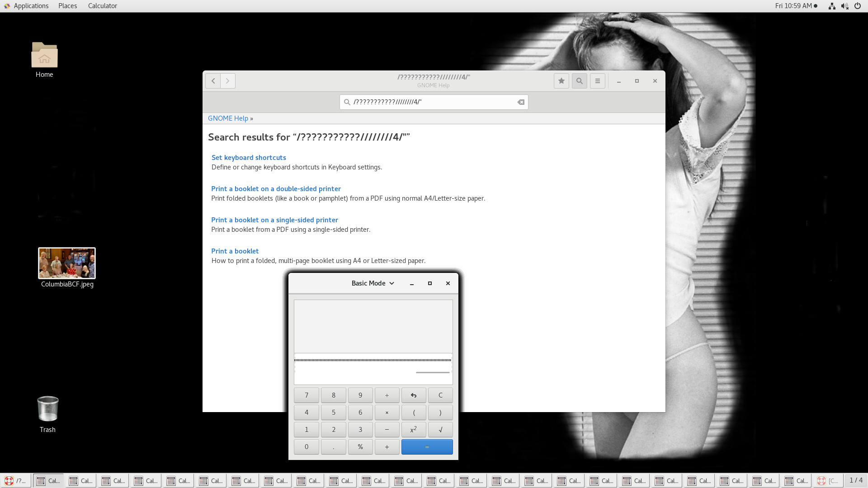
Task: Clear the Help search field text
Action: pos(521,102)
